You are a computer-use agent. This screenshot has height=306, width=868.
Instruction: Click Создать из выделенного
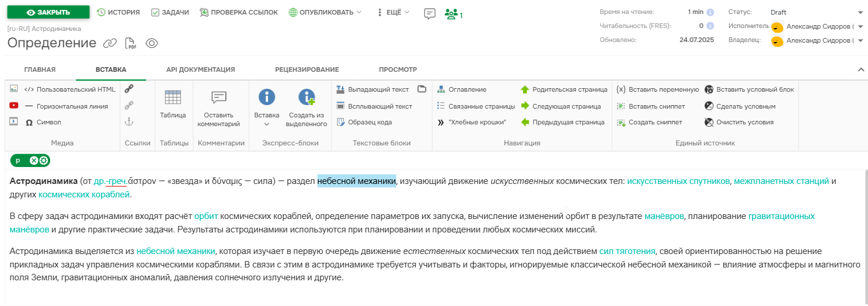(x=306, y=107)
